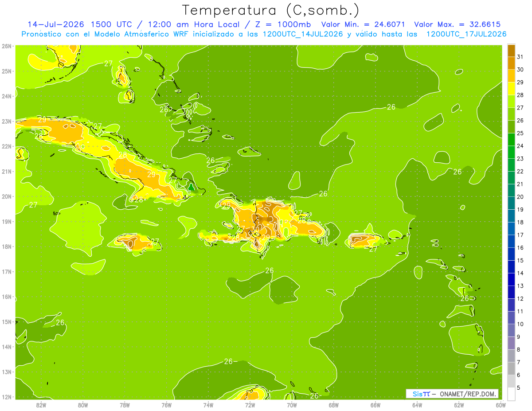The width and height of the screenshot is (532, 411).
Task: Click the '74W' longitude axis label
Action: click(x=208, y=405)
